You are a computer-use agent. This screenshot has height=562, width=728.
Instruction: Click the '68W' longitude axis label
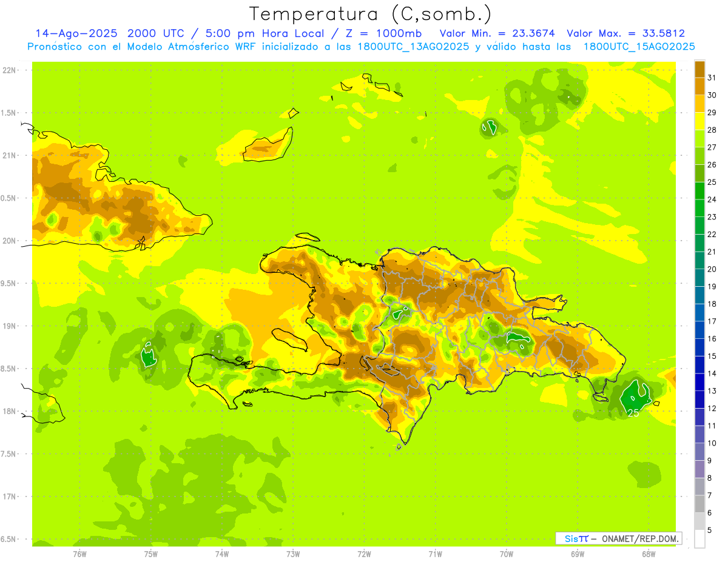click(x=649, y=554)
